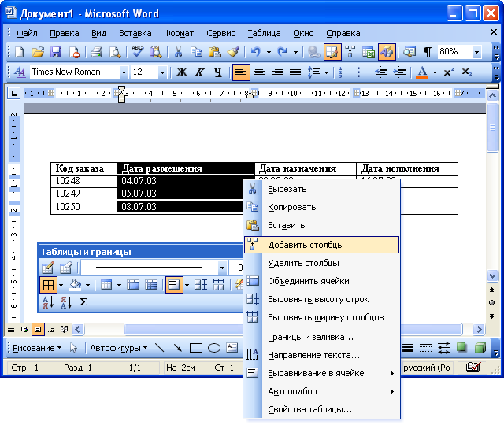Click the Insert columns icon in standard toolbar

point(350,52)
